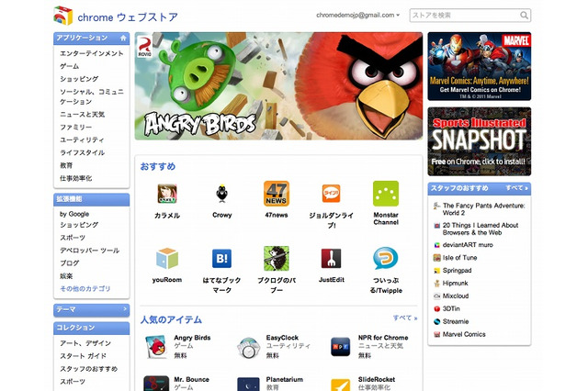Click the Rovio logo on the banner
This screenshot has height=391, width=588.
pyautogui.click(x=144, y=47)
